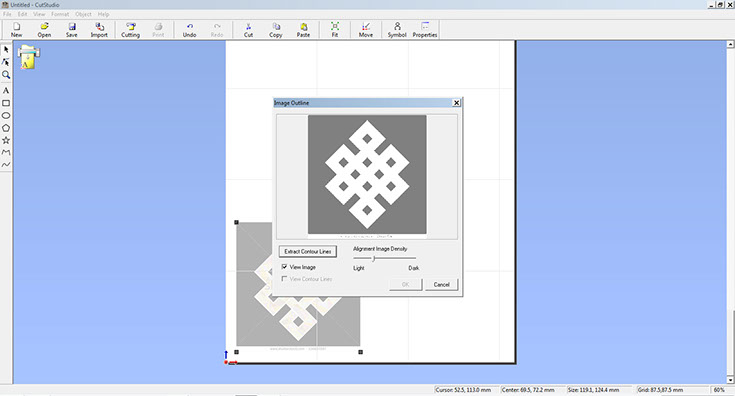Open the Symbol tool
This screenshot has width=735, height=396.
pos(397,30)
